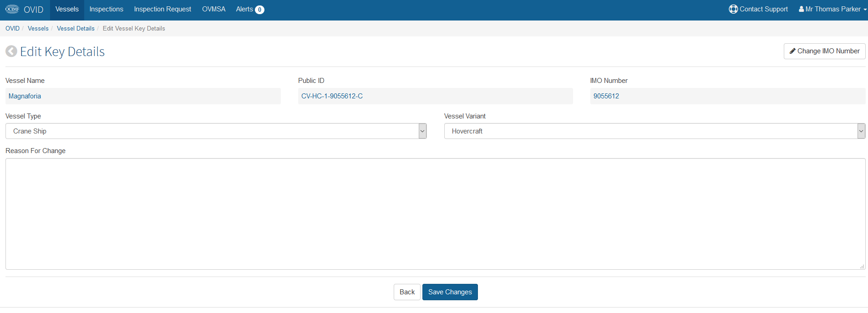Viewport: 868px width, 313px height.
Task: Click the Vessel Name field
Action: tap(143, 96)
